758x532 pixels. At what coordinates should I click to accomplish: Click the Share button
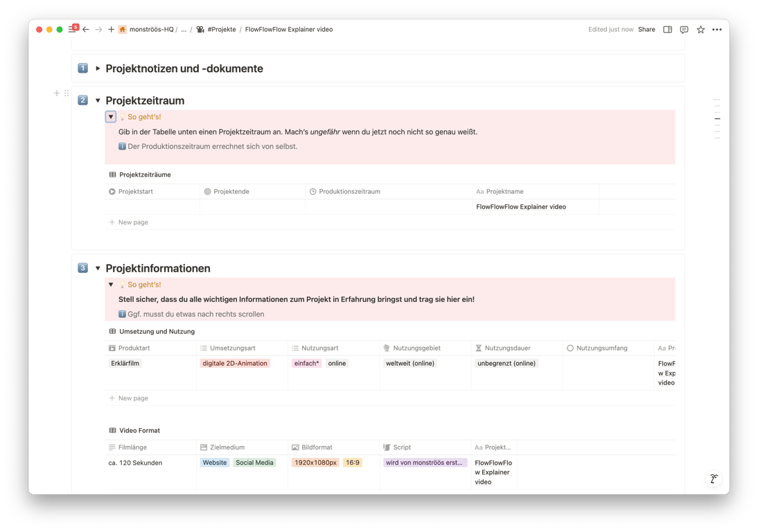tap(646, 30)
